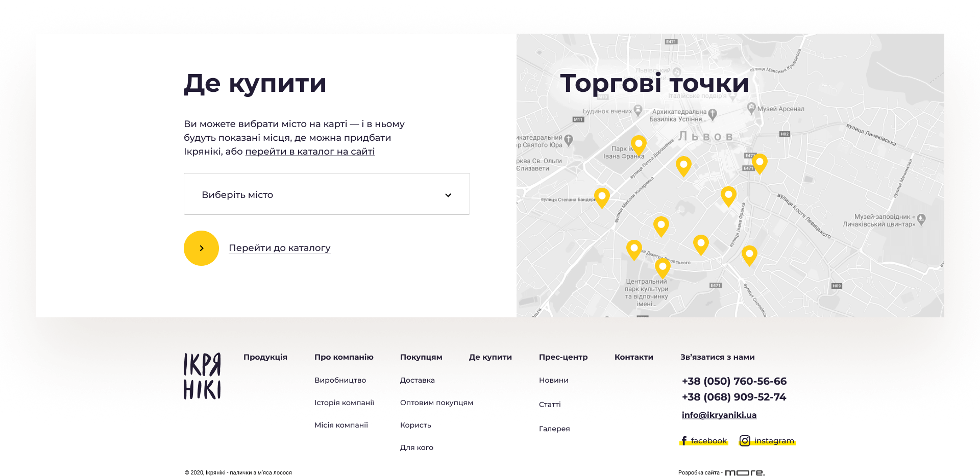Go to Про компанію in footer menu
The height and width of the screenshot is (476, 980).
pos(344,357)
